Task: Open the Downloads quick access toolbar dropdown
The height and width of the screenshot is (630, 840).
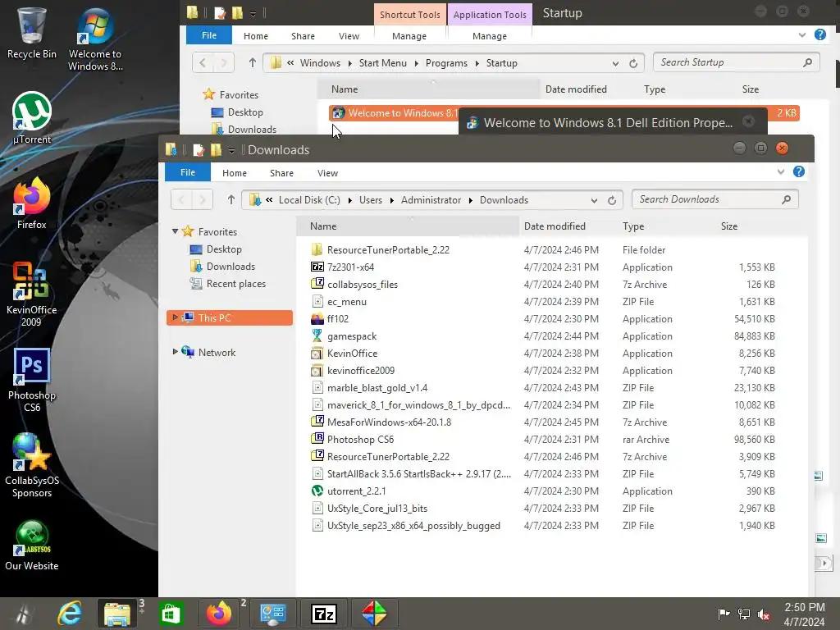Action: (231, 151)
